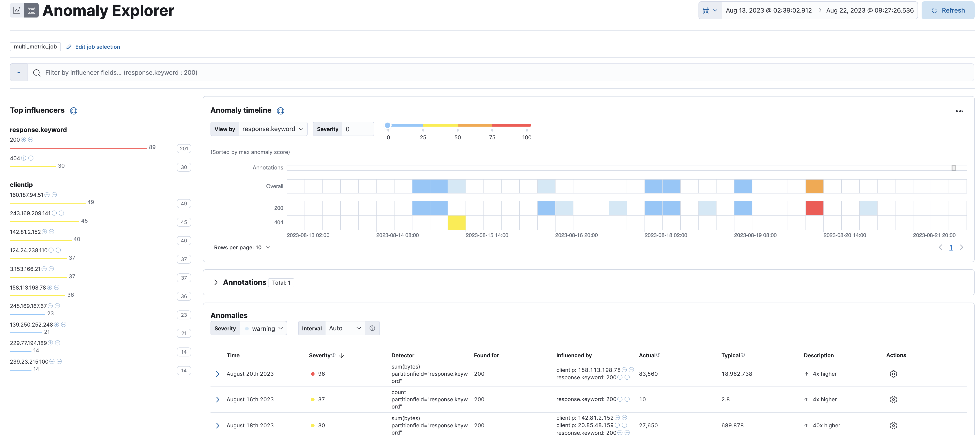Screen dimensions: 980x435
Task: Add filter for response.keyword 200 in influencers
Action: click(24, 140)
